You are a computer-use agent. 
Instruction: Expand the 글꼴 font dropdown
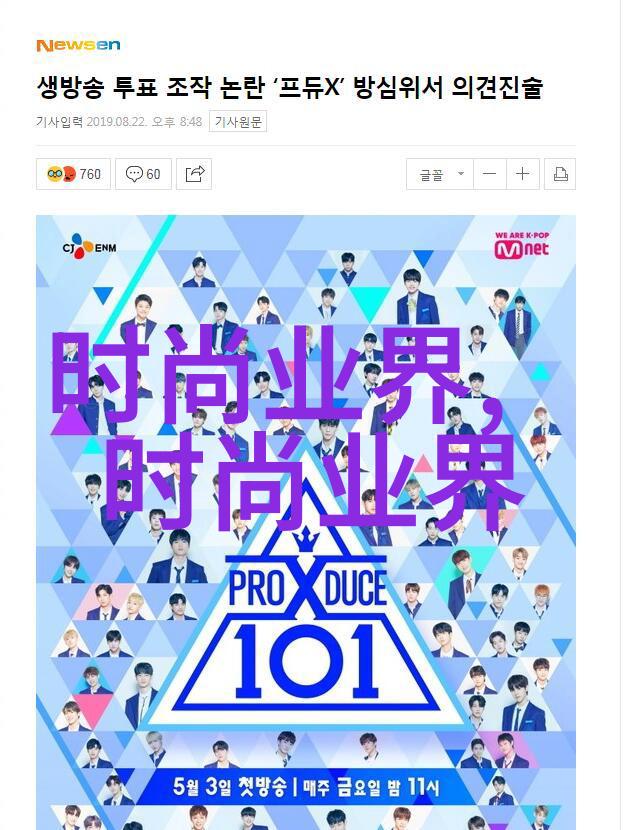pyautogui.click(x=440, y=174)
